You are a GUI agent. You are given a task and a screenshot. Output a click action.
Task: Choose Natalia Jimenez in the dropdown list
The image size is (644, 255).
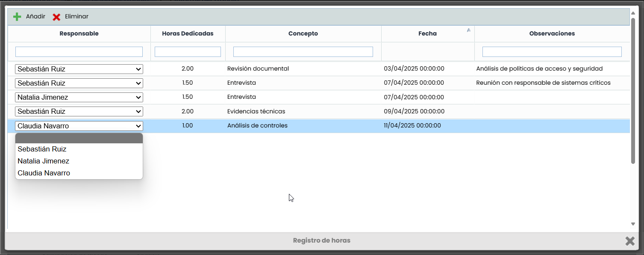point(43,161)
